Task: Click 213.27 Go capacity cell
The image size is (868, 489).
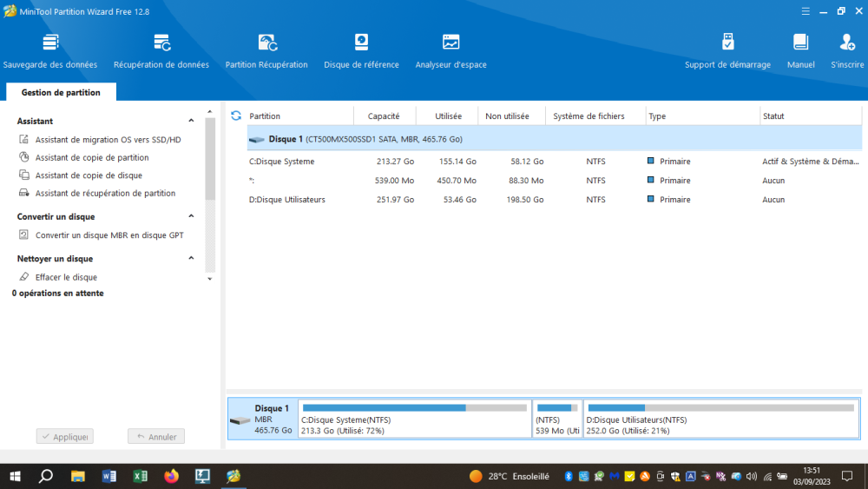Action: pos(395,162)
